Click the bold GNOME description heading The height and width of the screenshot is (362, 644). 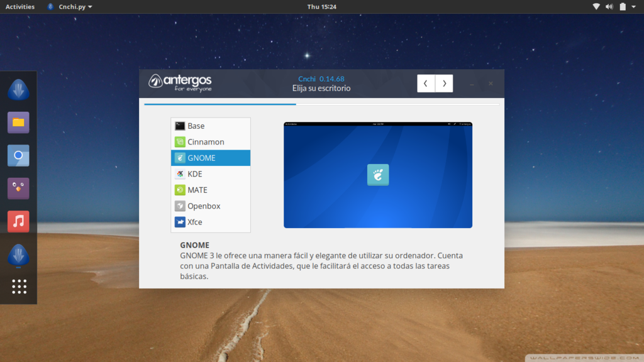pyautogui.click(x=195, y=245)
